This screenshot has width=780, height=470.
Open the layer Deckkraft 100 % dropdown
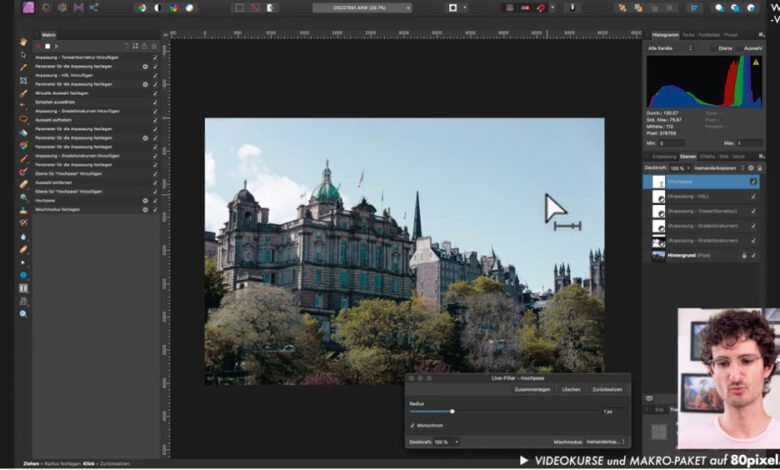click(x=681, y=168)
